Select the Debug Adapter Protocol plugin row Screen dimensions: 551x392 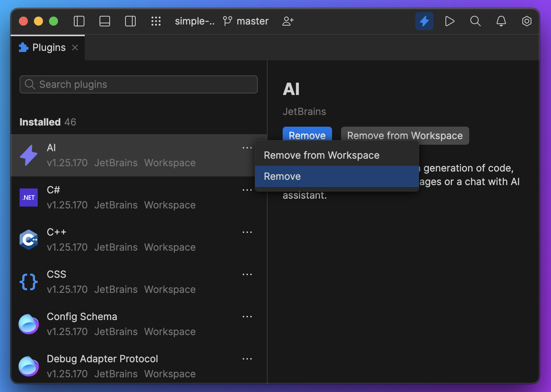pos(139,365)
